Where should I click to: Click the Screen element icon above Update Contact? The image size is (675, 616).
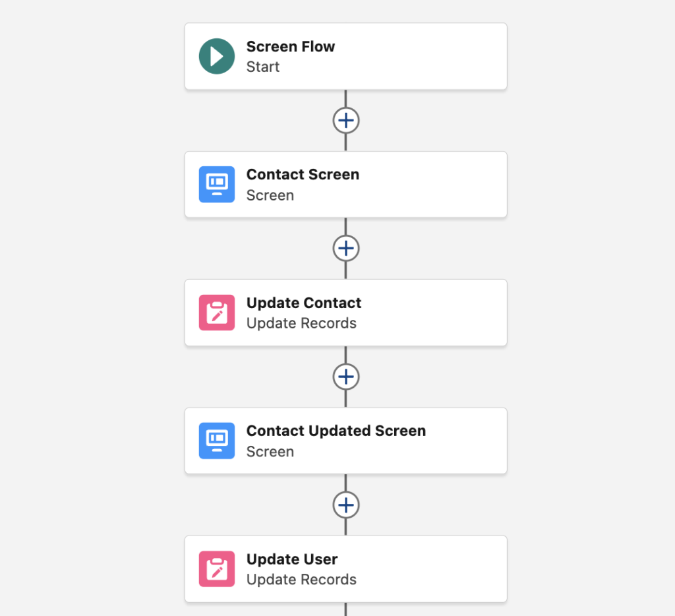pos(216,184)
